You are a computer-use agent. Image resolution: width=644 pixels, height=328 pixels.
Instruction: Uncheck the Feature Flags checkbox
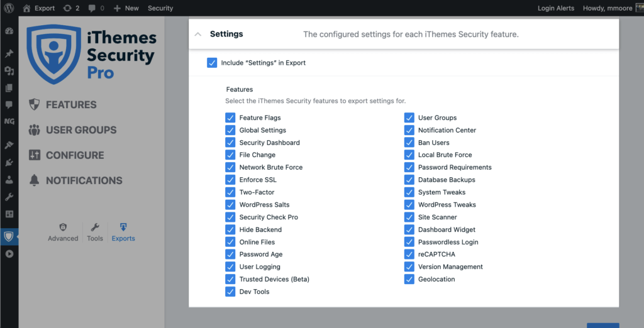[x=230, y=118]
